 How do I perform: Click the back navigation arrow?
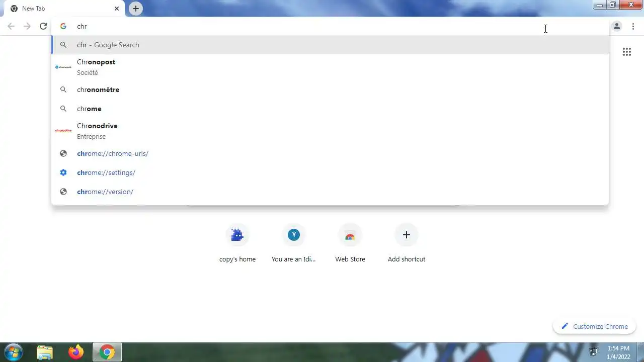(11, 26)
